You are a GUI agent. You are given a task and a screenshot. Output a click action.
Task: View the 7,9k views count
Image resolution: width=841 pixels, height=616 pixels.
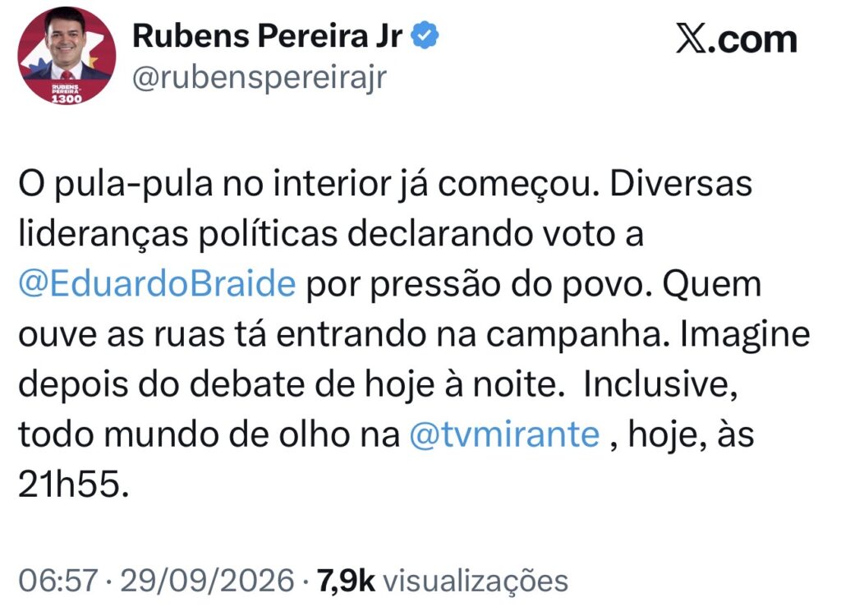click(346, 581)
